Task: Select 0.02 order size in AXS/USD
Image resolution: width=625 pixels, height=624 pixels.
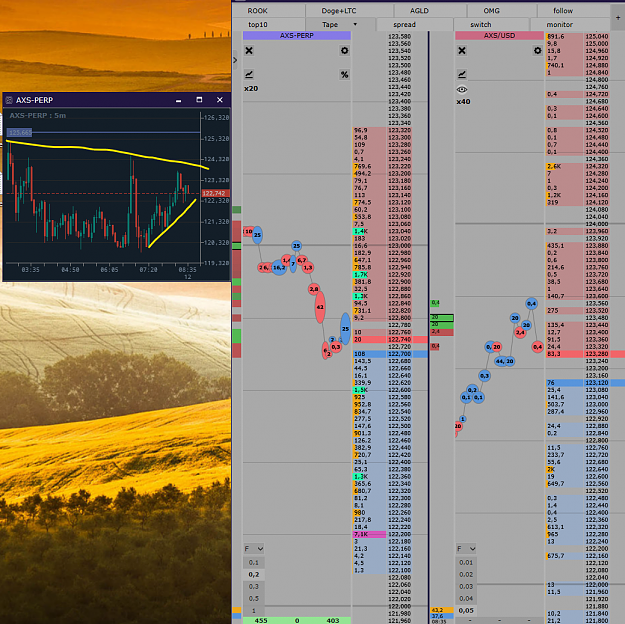Action: [x=466, y=574]
